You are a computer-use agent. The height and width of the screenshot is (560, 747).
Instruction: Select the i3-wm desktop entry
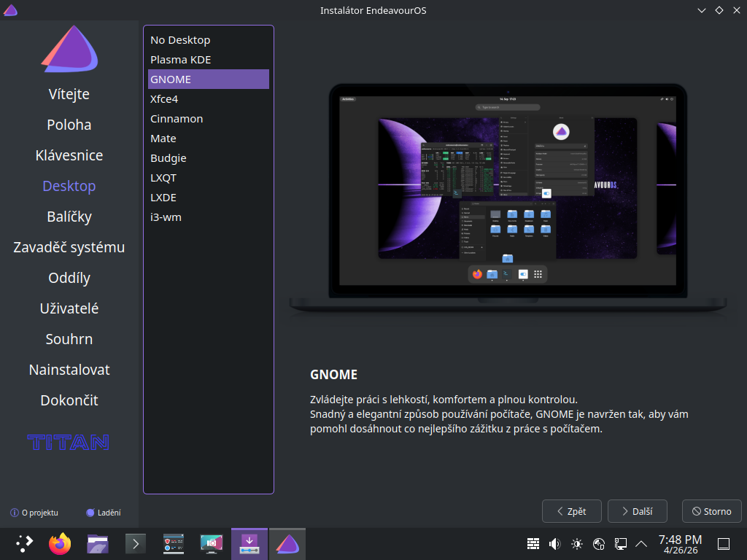point(166,217)
